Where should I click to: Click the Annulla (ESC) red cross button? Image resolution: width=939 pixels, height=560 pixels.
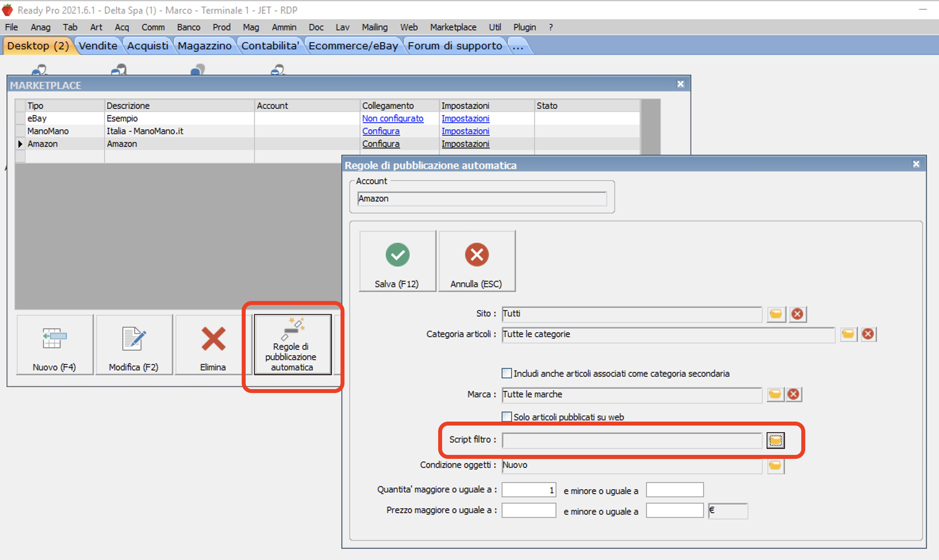pyautogui.click(x=477, y=261)
